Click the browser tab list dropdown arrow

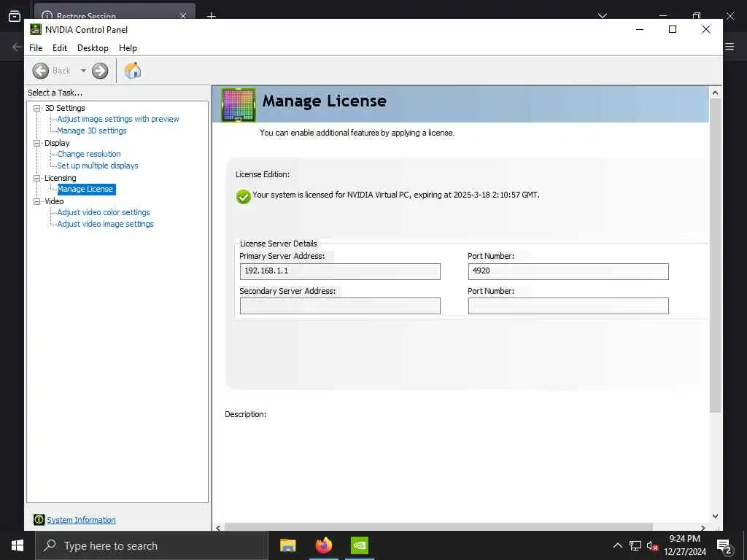point(603,16)
